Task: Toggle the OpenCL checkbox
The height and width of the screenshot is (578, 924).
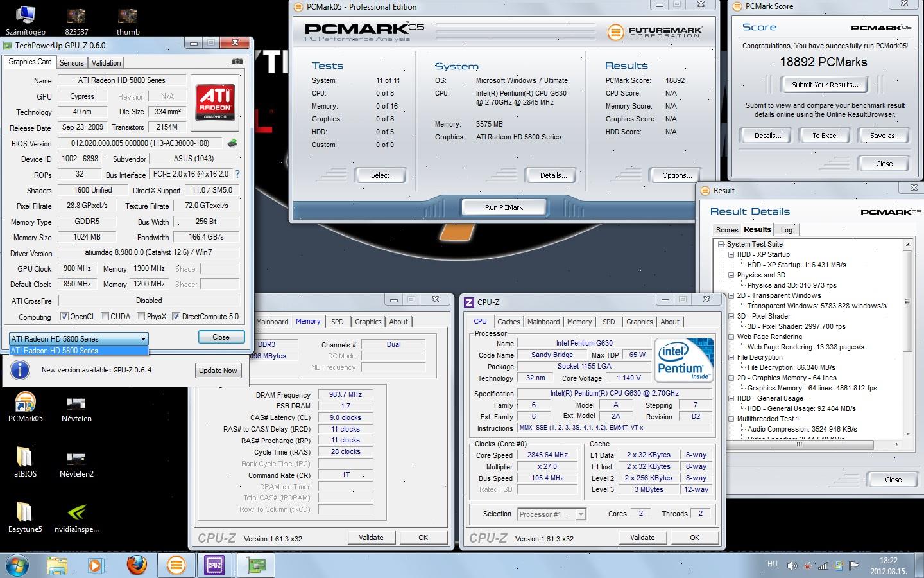Action: coord(64,317)
